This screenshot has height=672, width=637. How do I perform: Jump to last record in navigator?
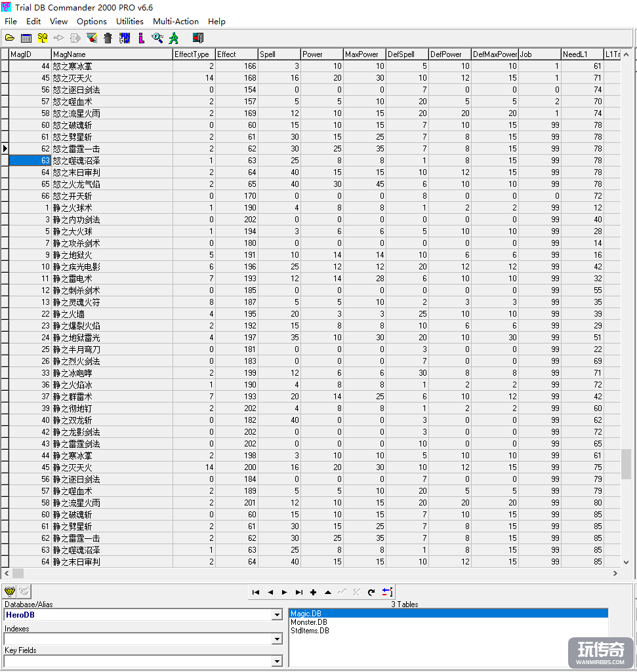[x=299, y=592]
